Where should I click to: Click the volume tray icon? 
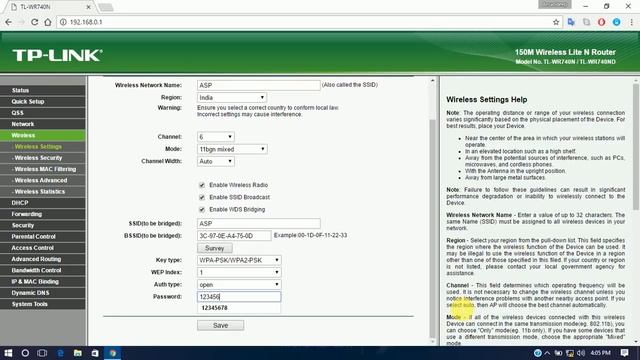[581, 353]
